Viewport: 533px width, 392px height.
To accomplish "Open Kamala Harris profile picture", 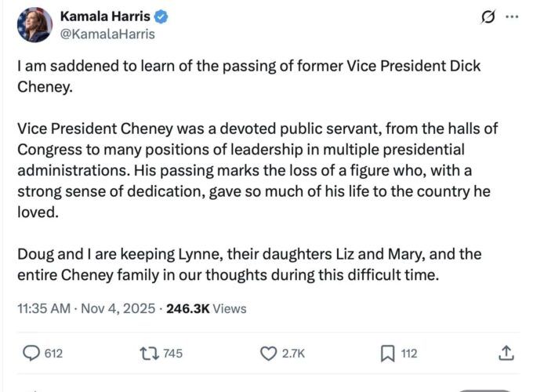I will (x=34, y=26).
